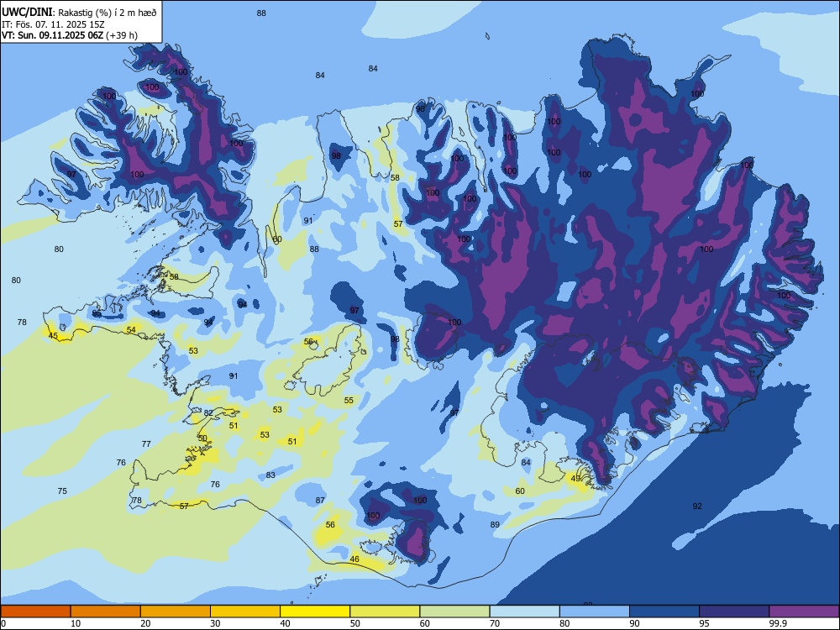The width and height of the screenshot is (840, 630).
Task: Click the legend tick label 40
Action: [x=285, y=623]
